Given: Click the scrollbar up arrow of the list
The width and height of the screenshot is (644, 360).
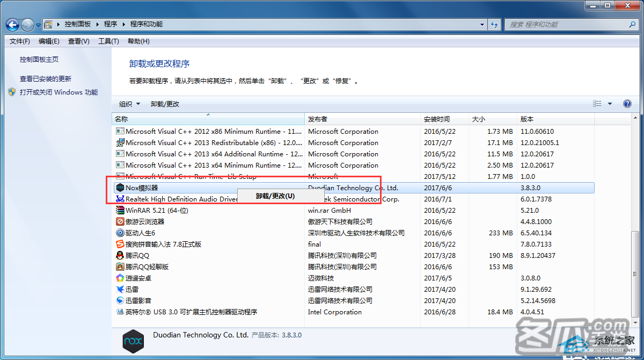Looking at the screenshot, I should click(x=635, y=119).
